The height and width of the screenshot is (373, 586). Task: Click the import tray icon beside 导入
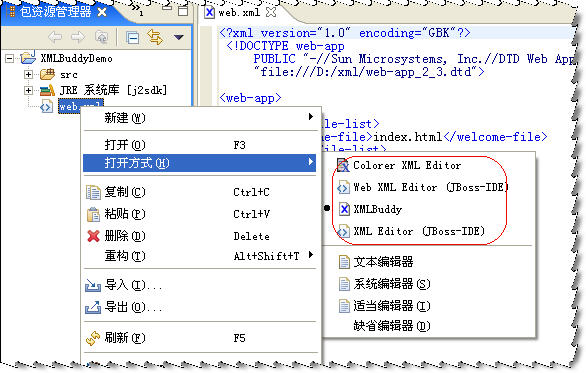(x=93, y=286)
